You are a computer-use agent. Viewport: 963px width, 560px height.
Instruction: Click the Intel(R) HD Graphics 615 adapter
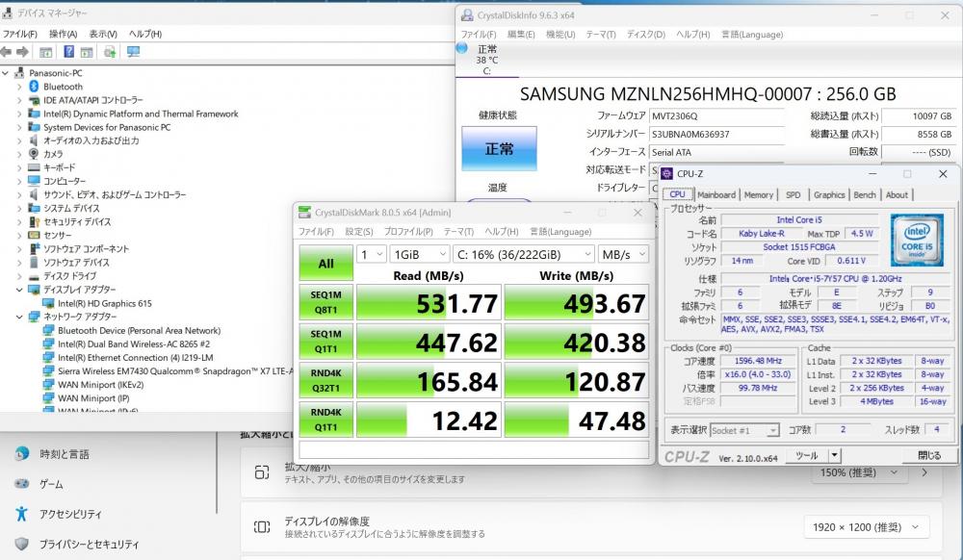point(104,303)
